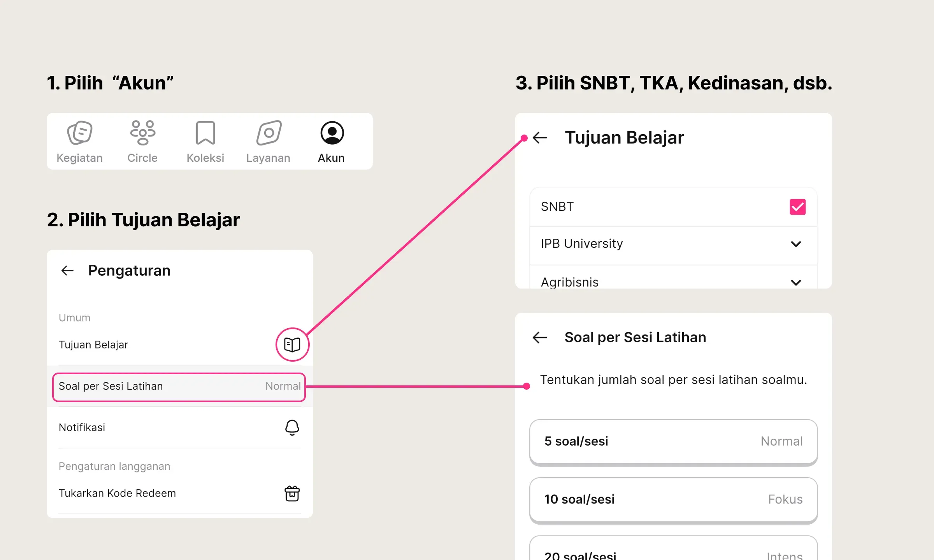Go back from Tujuan Belajar screen
This screenshot has height=560, width=934.
click(540, 138)
